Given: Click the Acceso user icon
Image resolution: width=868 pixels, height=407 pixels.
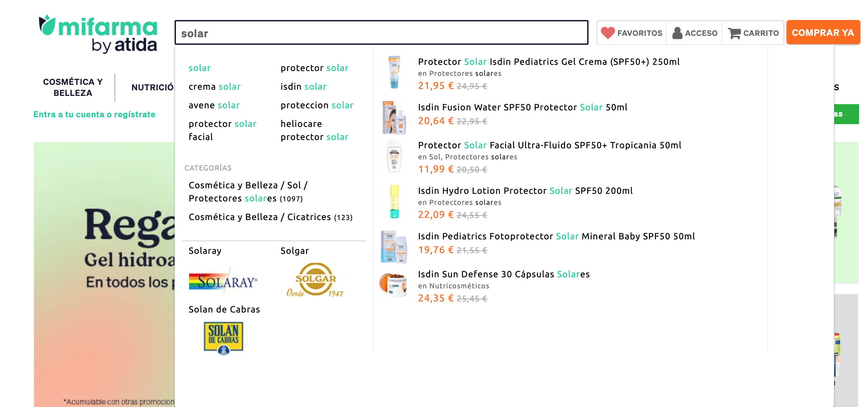Looking at the screenshot, I should point(677,33).
